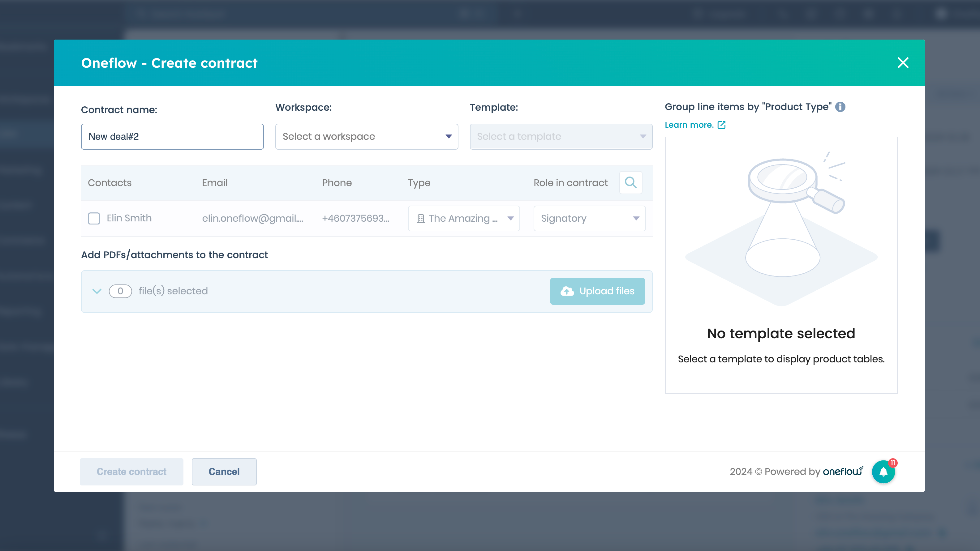Click the 0 files count badge
This screenshot has width=980, height=551.
pyautogui.click(x=120, y=291)
